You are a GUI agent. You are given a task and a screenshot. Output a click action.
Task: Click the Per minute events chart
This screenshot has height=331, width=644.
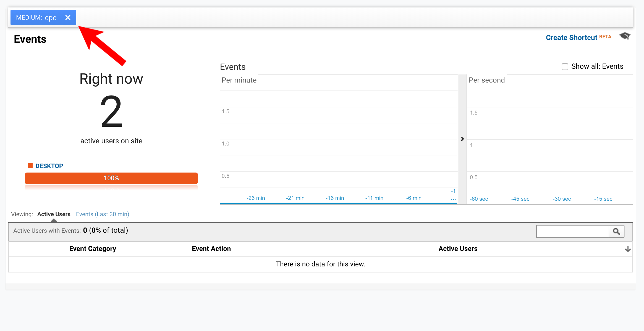point(337,138)
